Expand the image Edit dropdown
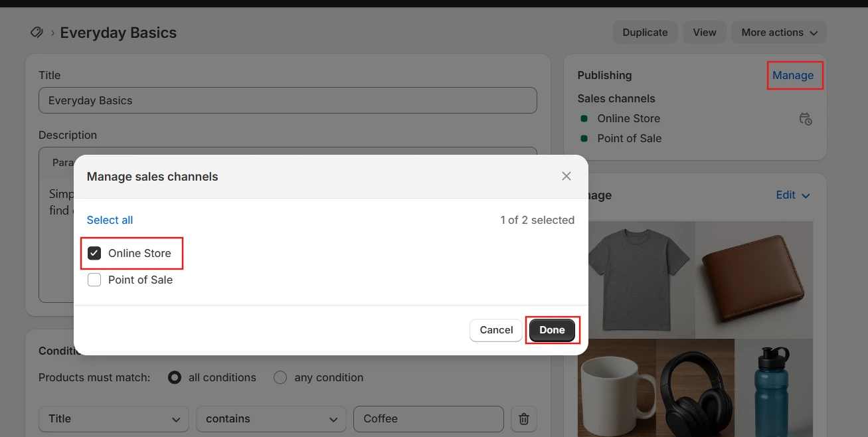Viewport: 868px width, 437px height. 793,195
